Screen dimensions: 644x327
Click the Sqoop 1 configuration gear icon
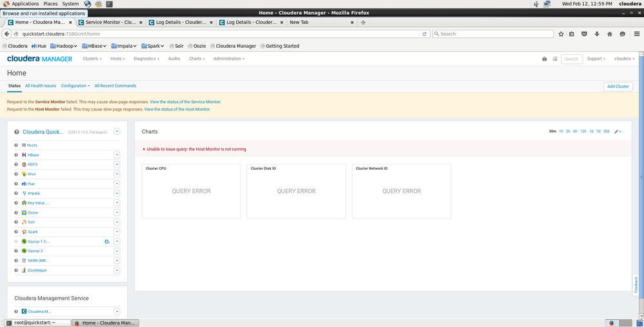pyautogui.click(x=106, y=242)
